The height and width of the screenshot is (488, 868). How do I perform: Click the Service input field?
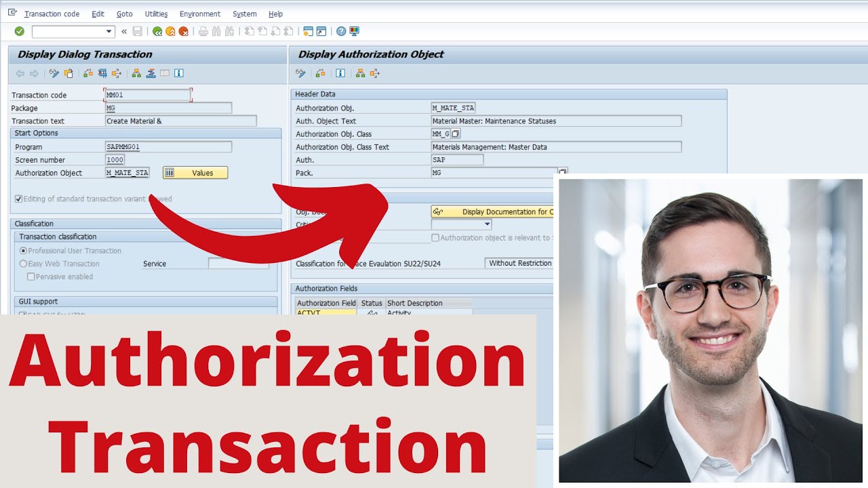click(x=239, y=264)
